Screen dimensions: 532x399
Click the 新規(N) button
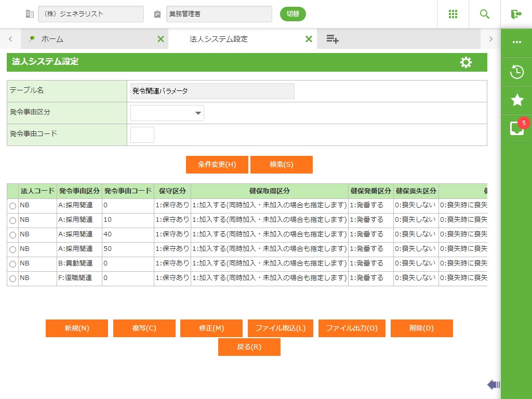(77, 328)
